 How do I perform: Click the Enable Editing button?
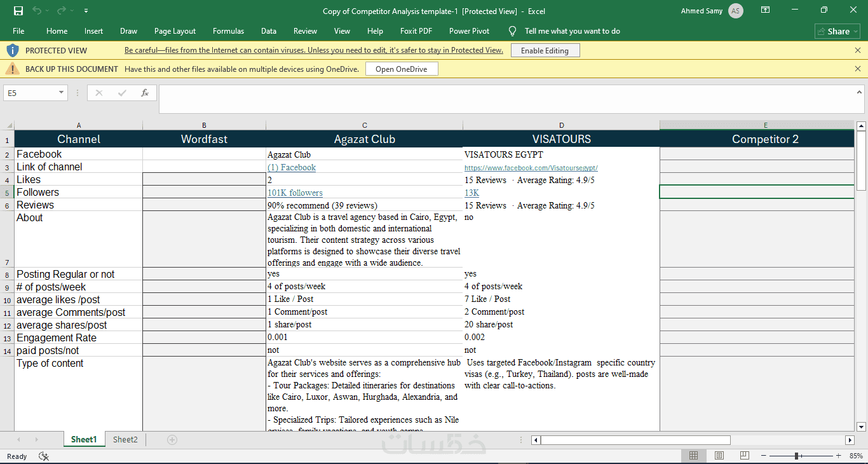pos(545,51)
